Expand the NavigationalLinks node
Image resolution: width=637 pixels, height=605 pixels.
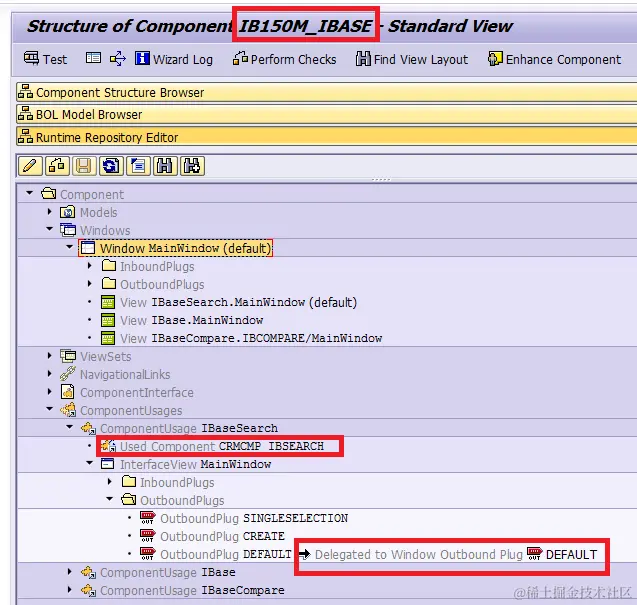coord(50,373)
